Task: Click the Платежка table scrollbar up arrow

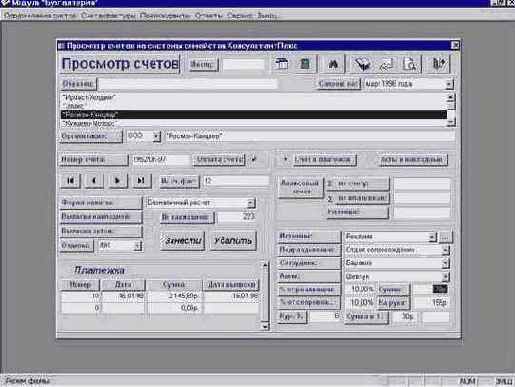Action: (x=265, y=265)
